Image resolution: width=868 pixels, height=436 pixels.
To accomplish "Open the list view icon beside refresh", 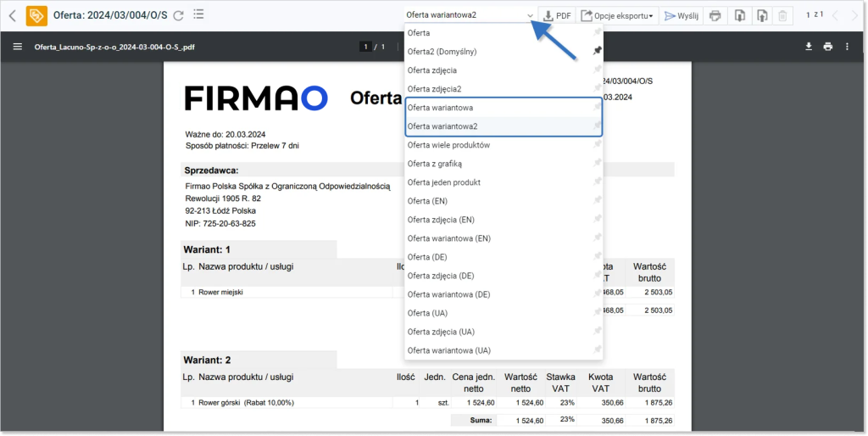I will point(198,14).
